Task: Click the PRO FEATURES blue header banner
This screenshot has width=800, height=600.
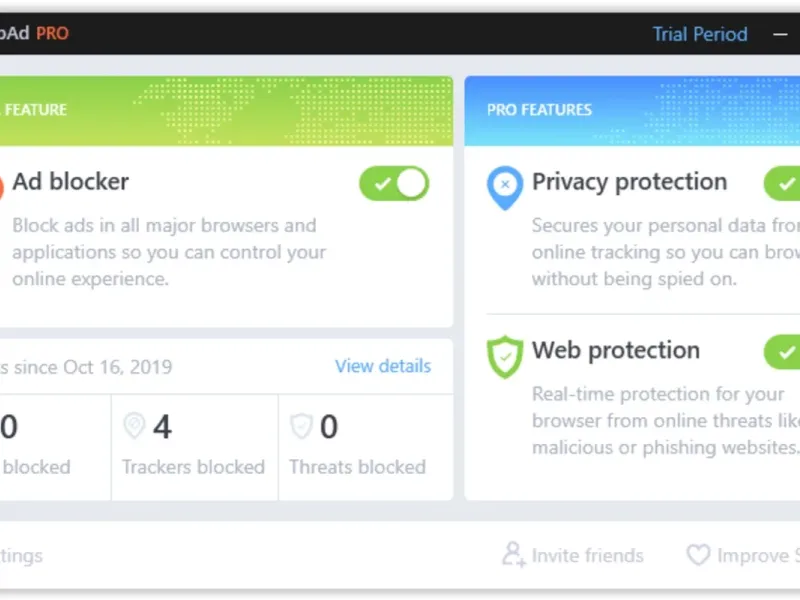Action: tap(632, 110)
